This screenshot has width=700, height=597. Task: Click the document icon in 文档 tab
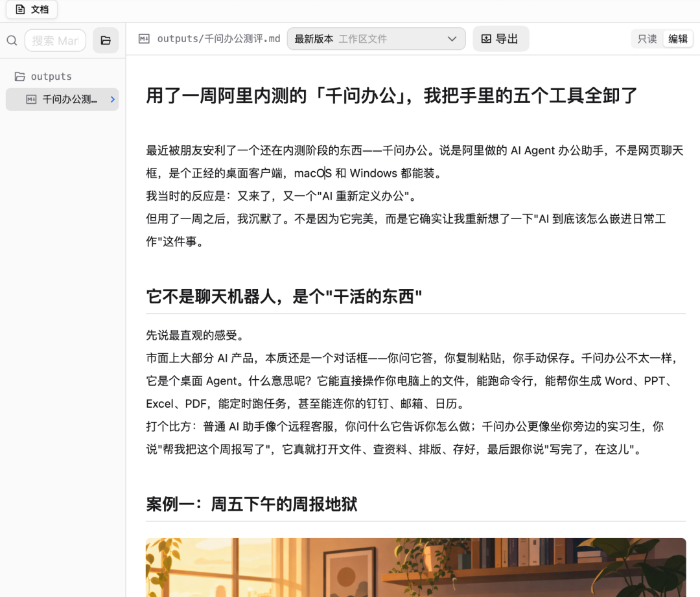click(20, 9)
